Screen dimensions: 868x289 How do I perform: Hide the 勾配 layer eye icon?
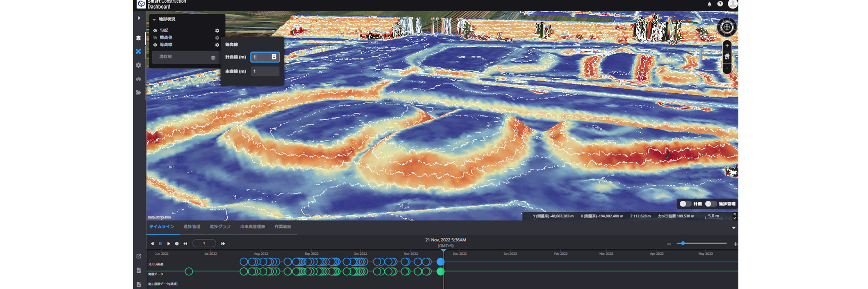click(155, 31)
